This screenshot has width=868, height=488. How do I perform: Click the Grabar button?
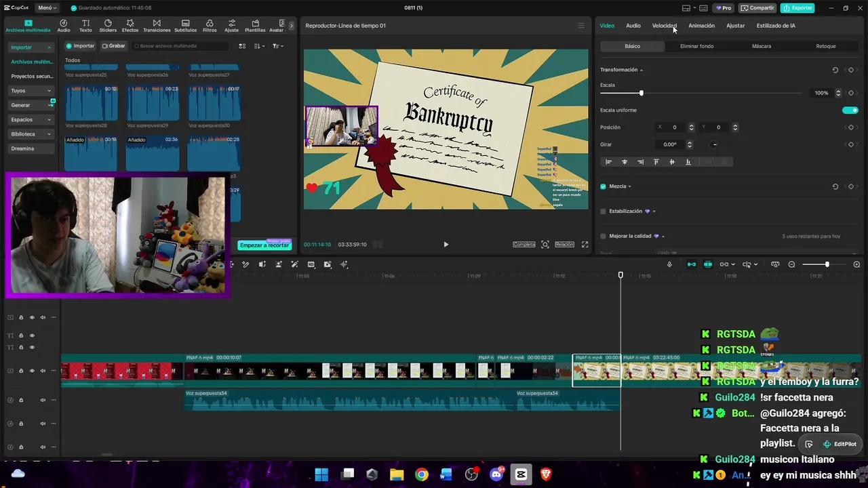[114, 46]
